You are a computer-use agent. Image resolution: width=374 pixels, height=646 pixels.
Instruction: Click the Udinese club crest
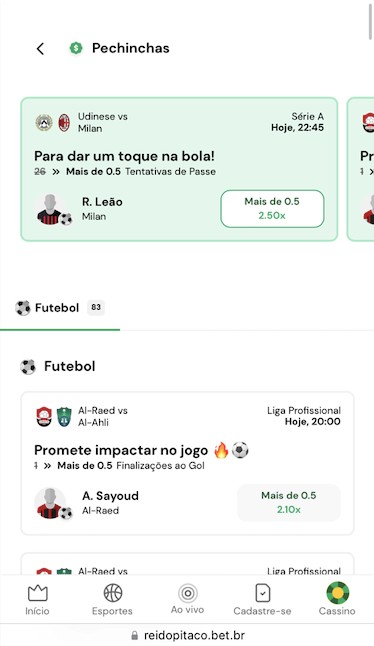pyautogui.click(x=44, y=122)
